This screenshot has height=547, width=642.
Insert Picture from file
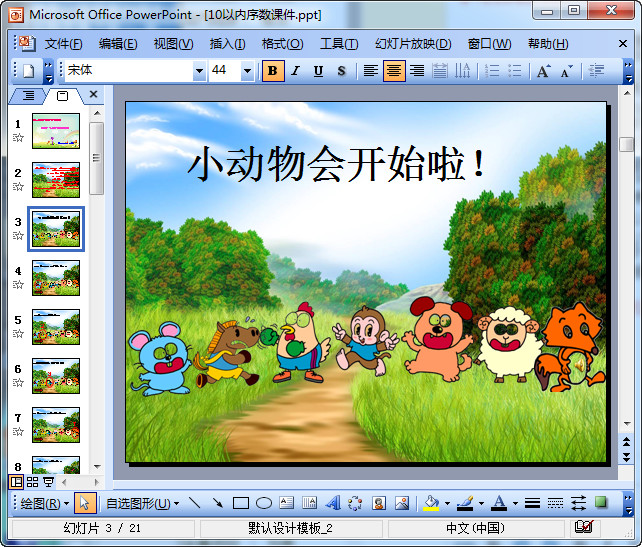coord(402,503)
